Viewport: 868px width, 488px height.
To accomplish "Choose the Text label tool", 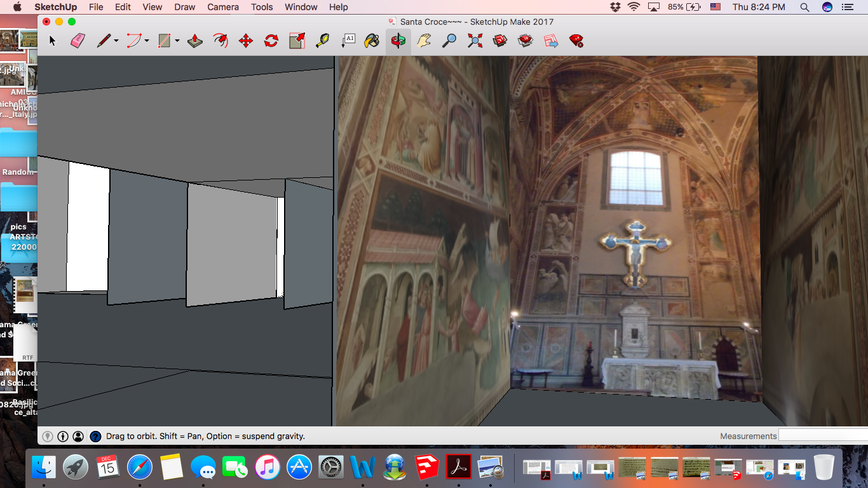I will tap(348, 41).
